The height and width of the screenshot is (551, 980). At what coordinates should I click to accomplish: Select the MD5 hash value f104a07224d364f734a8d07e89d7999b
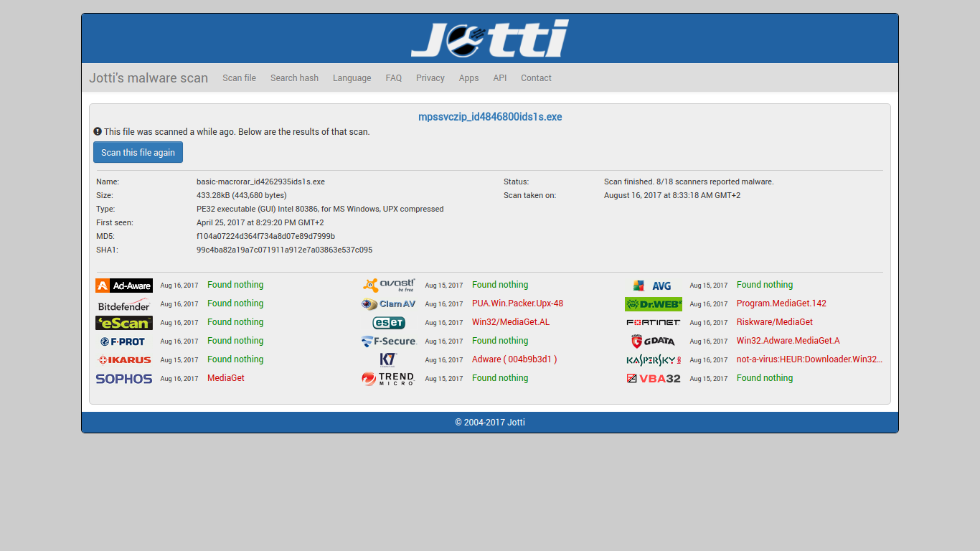pyautogui.click(x=265, y=236)
